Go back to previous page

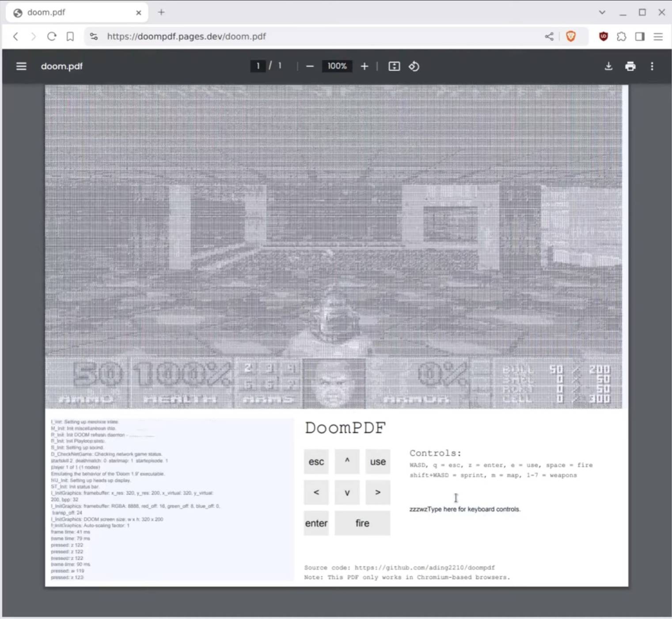pyautogui.click(x=16, y=37)
